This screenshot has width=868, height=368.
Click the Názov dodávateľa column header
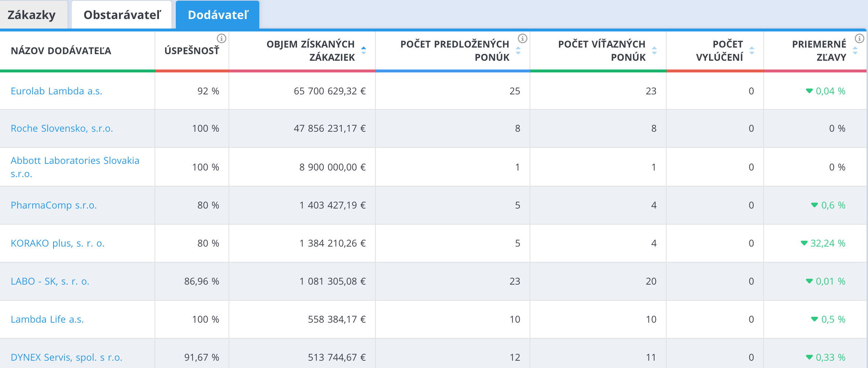point(61,51)
